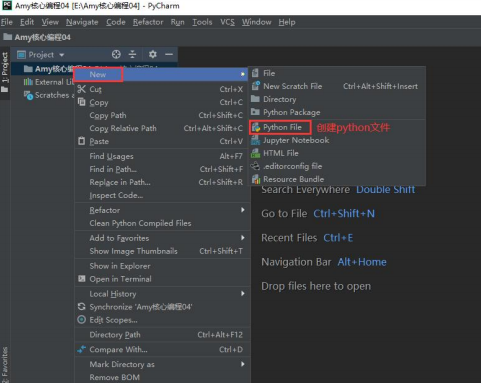
Task: Click the Compare With arrows icon
Action: click(81, 349)
